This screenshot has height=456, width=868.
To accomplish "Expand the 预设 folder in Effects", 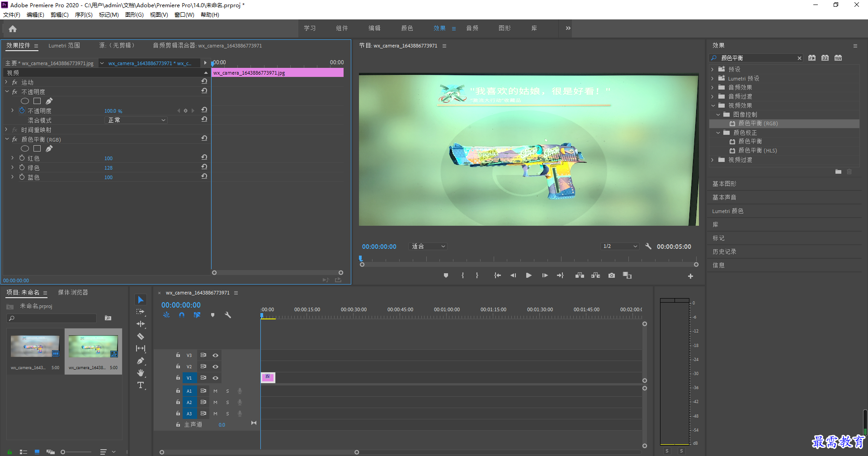I will point(712,69).
